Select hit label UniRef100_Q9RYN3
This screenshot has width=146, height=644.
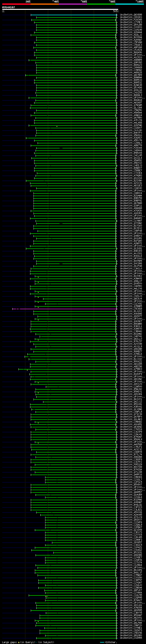131,63
